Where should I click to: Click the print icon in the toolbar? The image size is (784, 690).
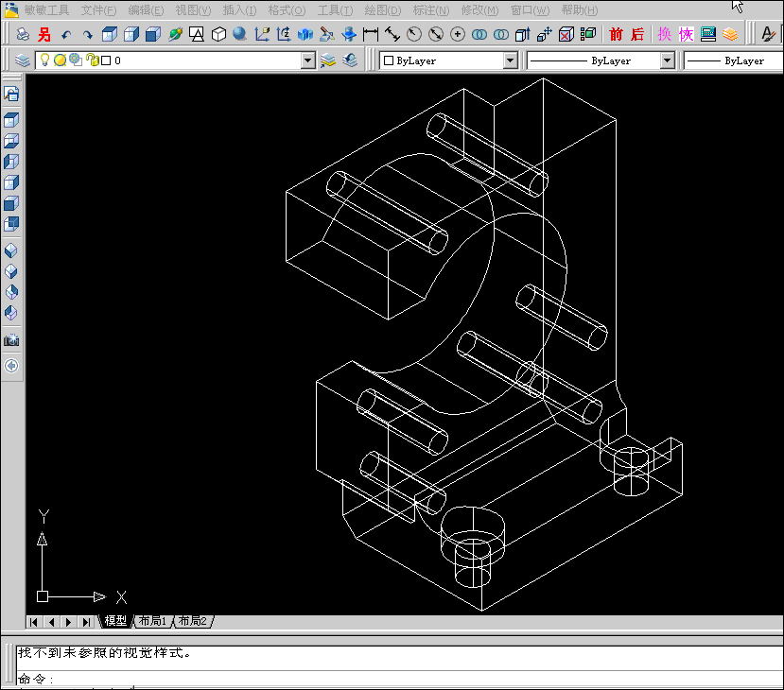point(23,34)
